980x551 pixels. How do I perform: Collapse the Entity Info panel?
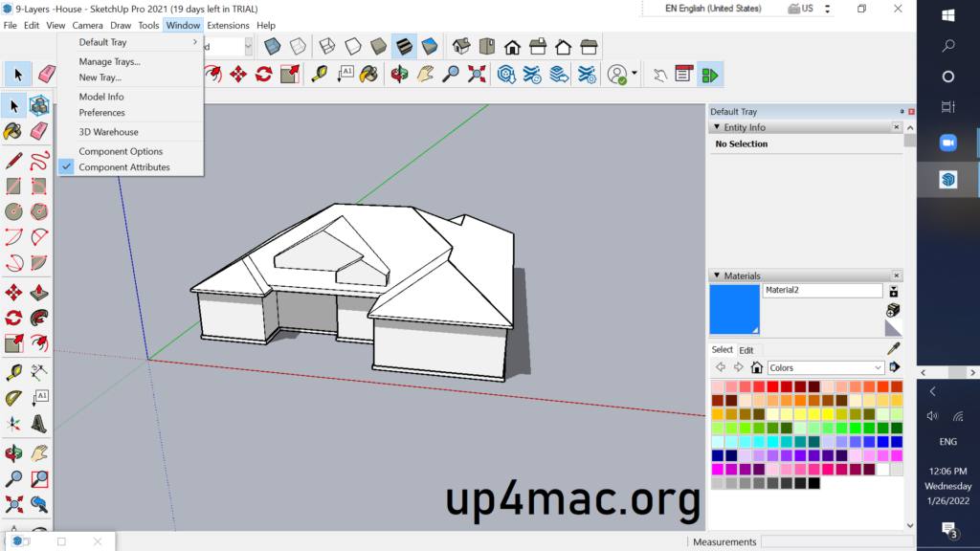(717, 127)
